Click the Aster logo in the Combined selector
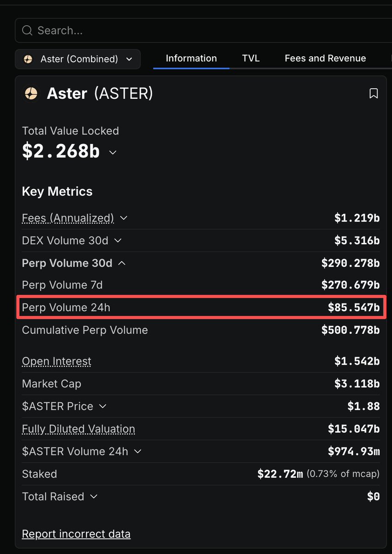 (28, 59)
